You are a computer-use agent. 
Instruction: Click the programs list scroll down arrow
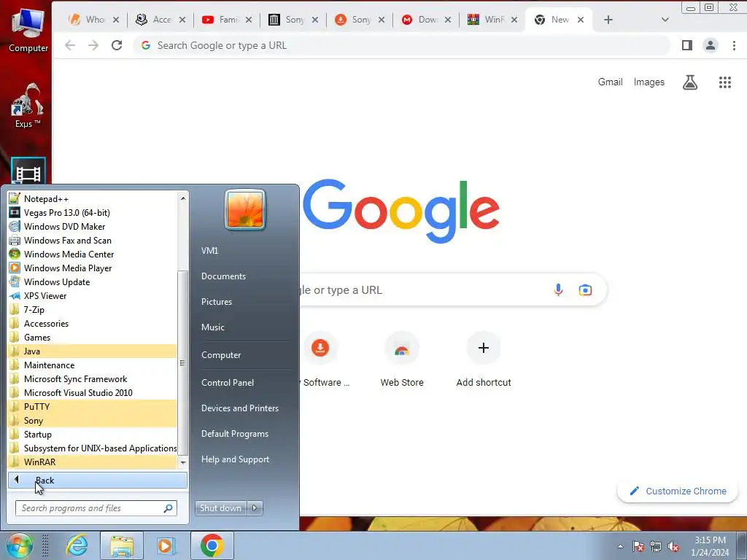tap(183, 462)
